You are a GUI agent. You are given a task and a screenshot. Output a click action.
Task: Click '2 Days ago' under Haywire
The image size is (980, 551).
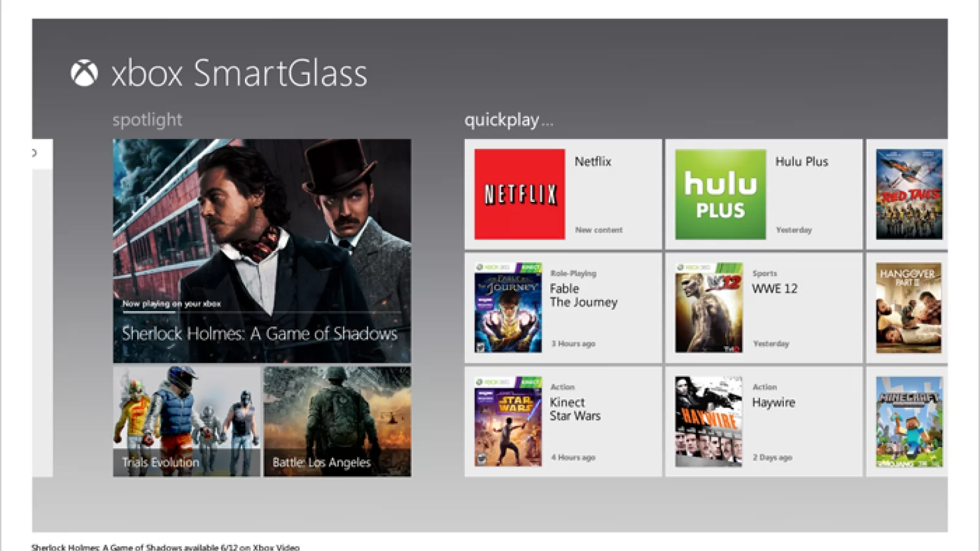[x=772, y=458]
